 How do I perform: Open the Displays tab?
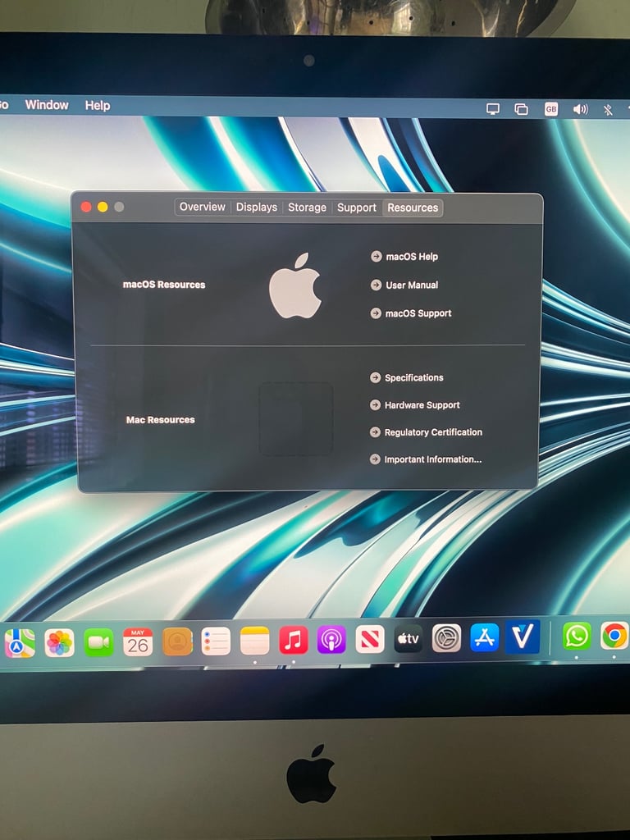(257, 208)
